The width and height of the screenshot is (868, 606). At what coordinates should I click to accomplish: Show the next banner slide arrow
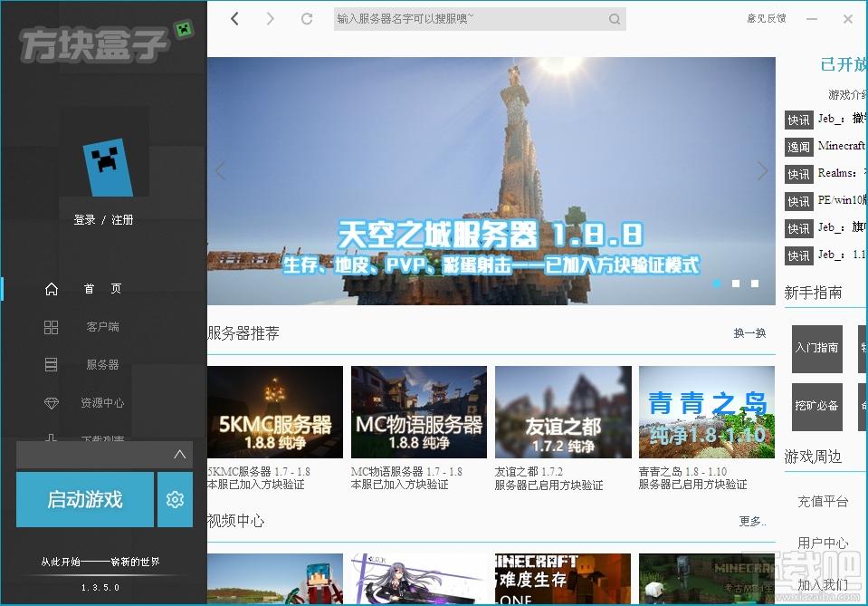[x=762, y=171]
